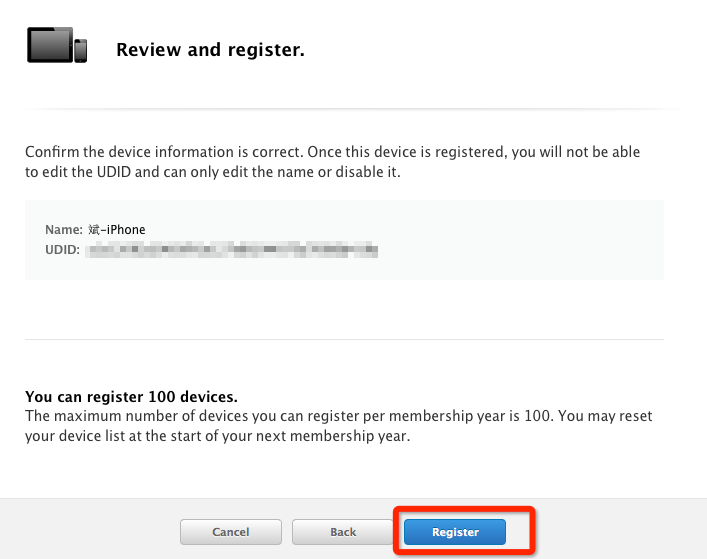Viewport: 707px width, 559px height.
Task: Click the small iPhone device icon
Action: (x=81, y=51)
